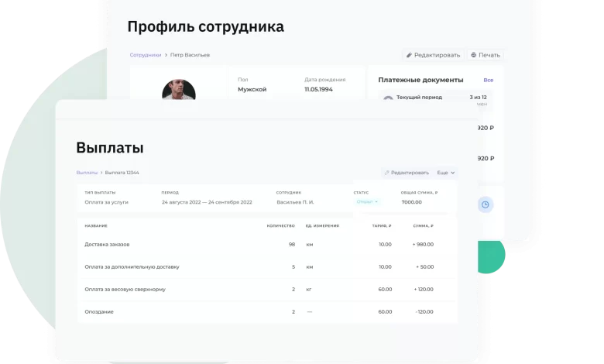Viewport: 604px width, 364px height.
Task: Click the Печать button
Action: pos(486,55)
